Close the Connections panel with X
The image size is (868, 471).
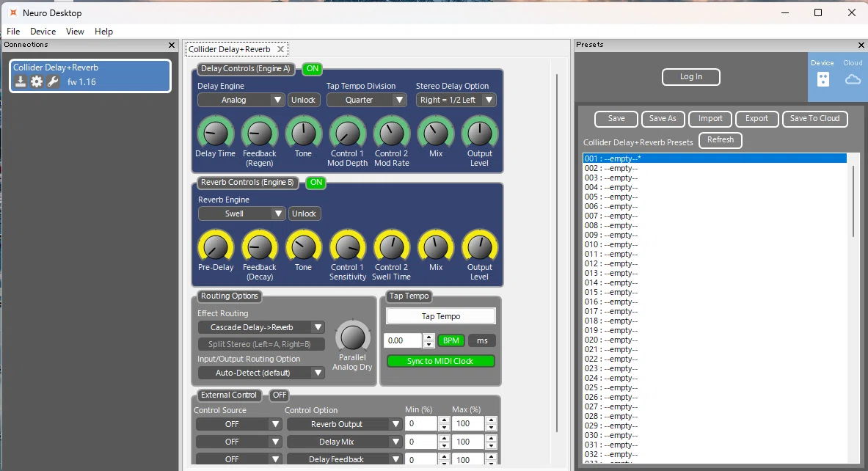(172, 45)
